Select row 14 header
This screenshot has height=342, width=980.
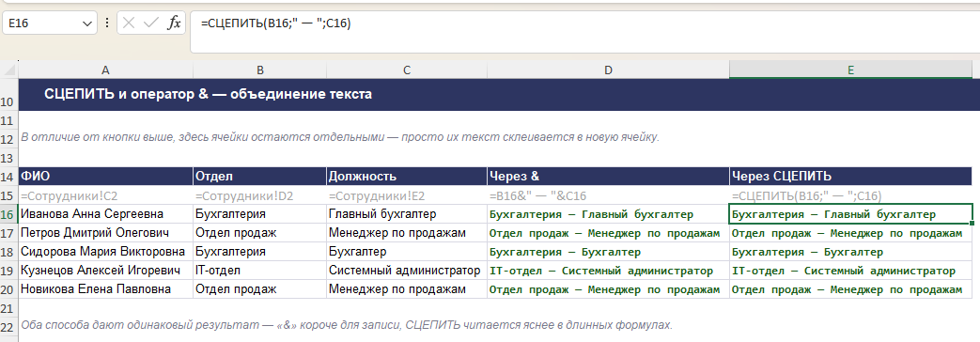tap(8, 177)
